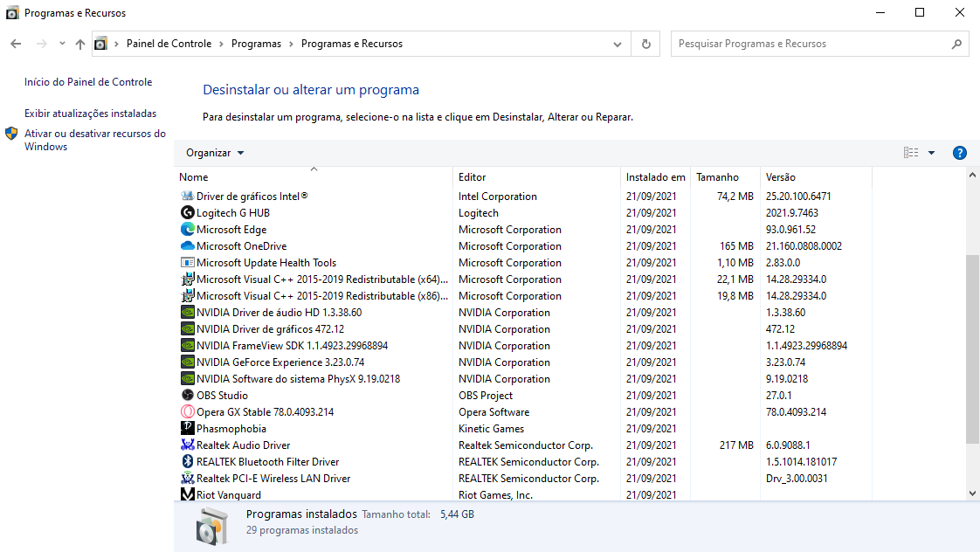Click Kinetic Games publisher cell
The image size is (980, 552).
491,428
